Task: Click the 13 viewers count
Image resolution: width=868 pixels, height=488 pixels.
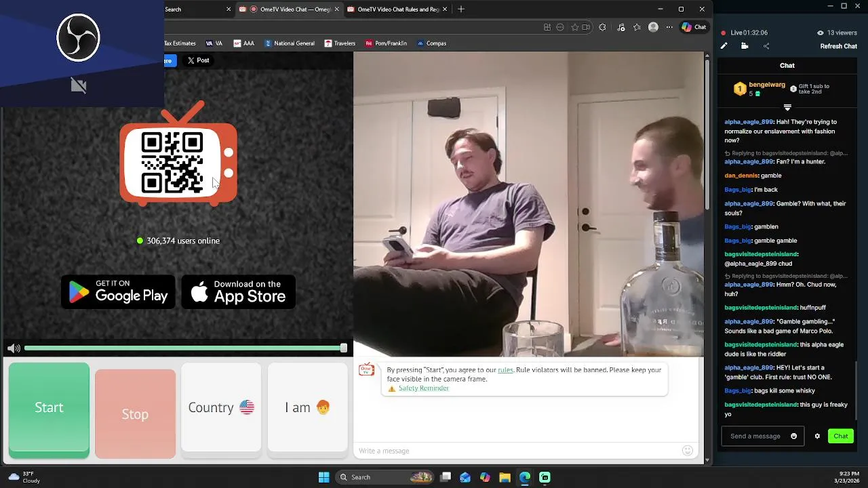Action: [837, 33]
